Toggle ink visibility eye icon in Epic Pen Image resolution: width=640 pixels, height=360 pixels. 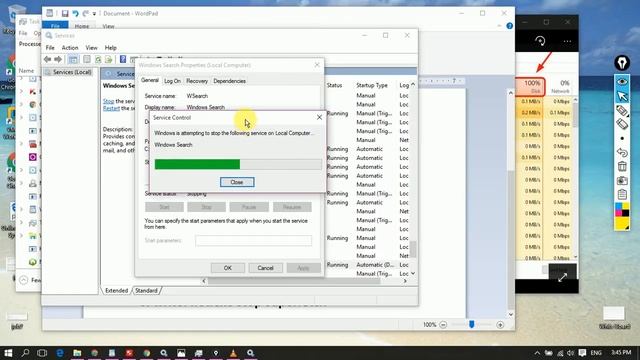pyautogui.click(x=622, y=82)
